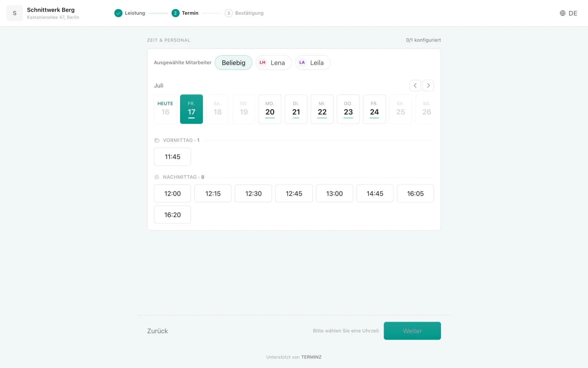This screenshot has width=588, height=368.
Task: Pick Monday the 20th
Action: pyautogui.click(x=270, y=109)
